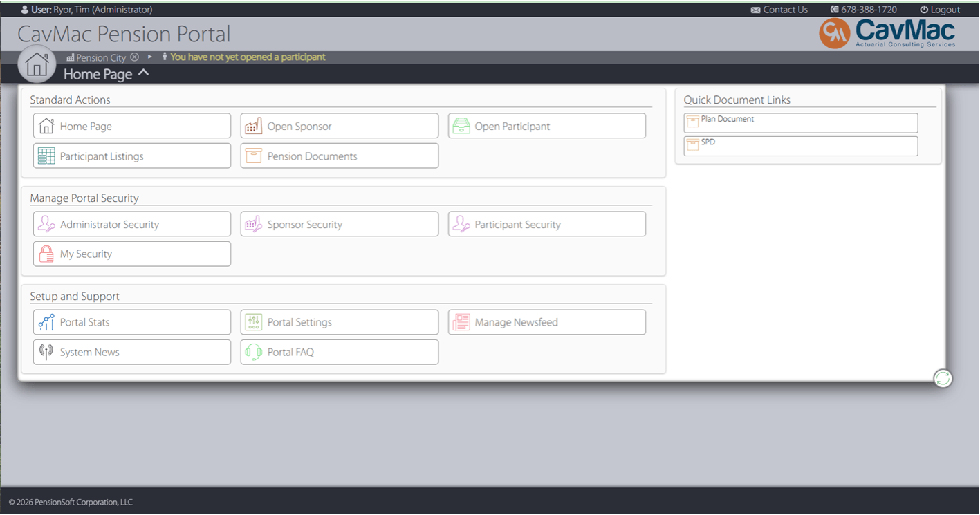
Task: Choose the Open Participant action
Action: 547,126
